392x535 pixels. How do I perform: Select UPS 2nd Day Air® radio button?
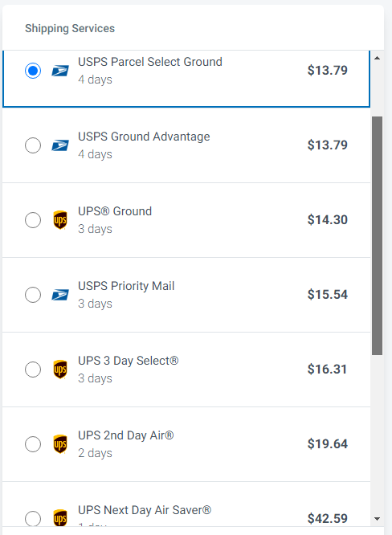click(33, 444)
